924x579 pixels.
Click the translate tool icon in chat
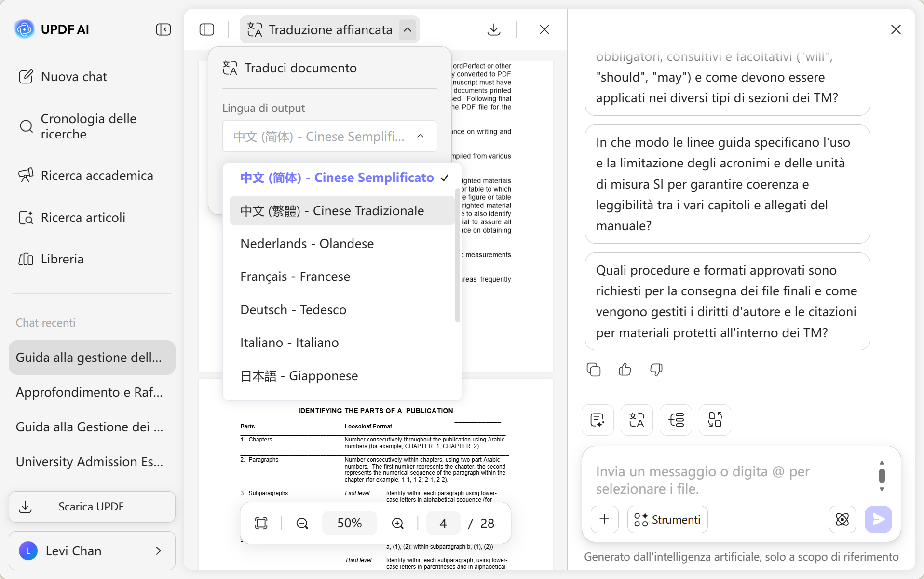click(x=637, y=420)
